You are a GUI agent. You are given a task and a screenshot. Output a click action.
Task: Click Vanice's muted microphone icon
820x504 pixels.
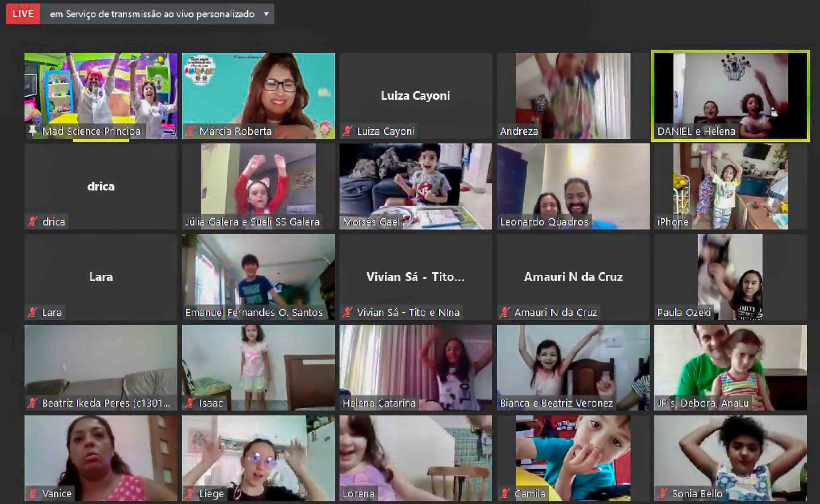(32, 493)
